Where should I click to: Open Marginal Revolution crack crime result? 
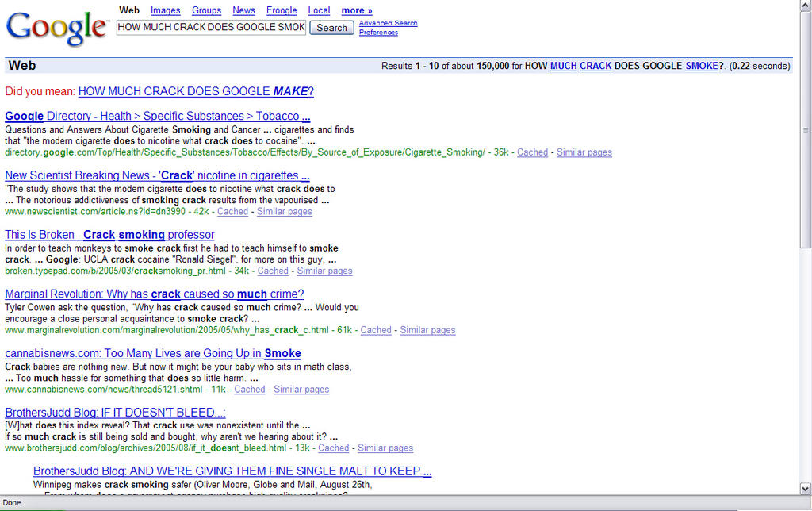click(x=155, y=294)
